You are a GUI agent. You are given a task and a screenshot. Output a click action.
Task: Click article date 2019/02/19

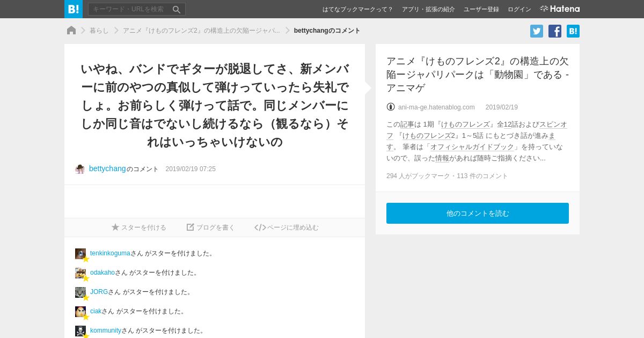pyautogui.click(x=502, y=107)
